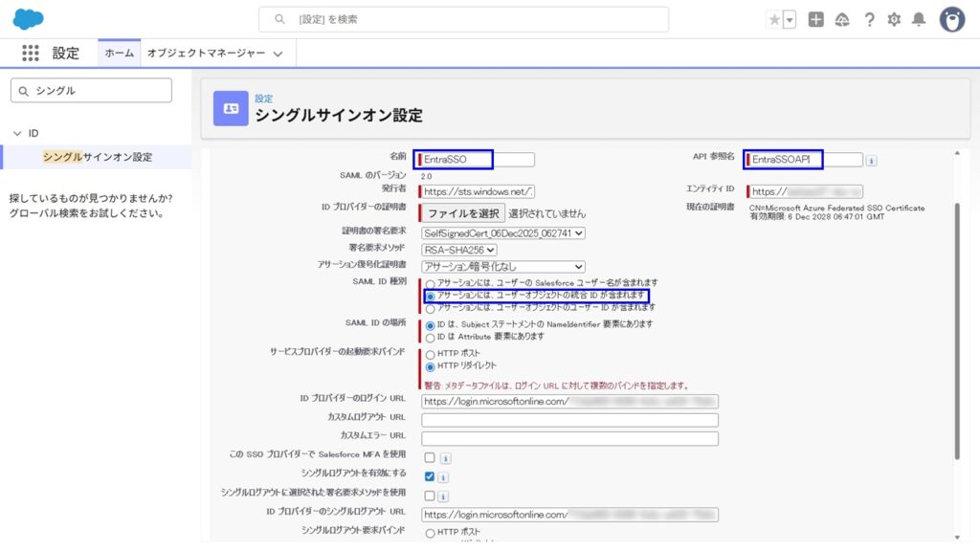The image size is (980, 551).
Task: Open the オブジェクトマネージャー tab
Action: coord(214,54)
